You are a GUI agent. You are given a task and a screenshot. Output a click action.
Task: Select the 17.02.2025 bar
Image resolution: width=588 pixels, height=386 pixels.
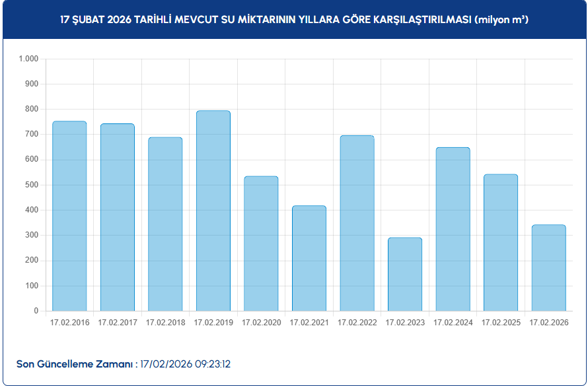[501, 242]
